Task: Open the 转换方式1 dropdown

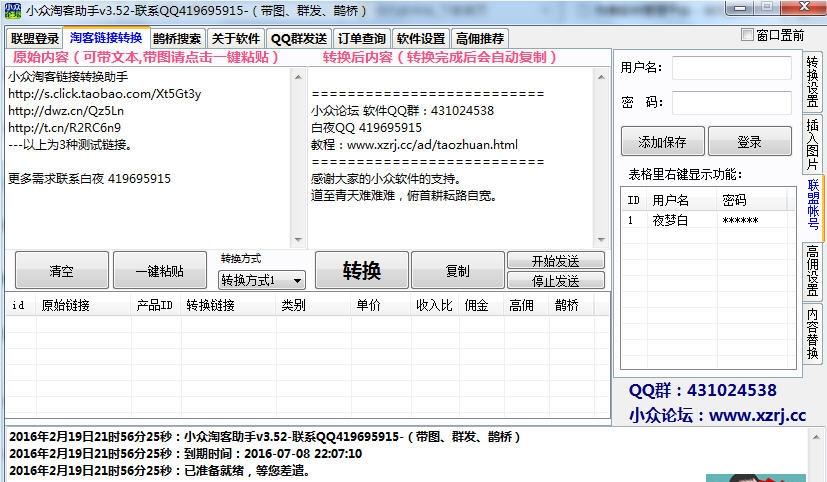Action: tap(262, 280)
